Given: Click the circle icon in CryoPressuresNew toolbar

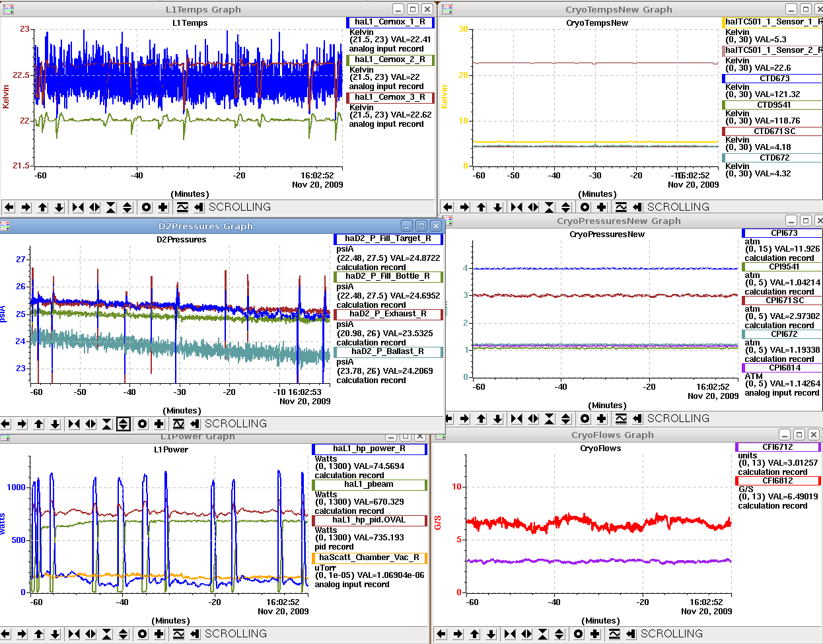Looking at the screenshot, I should [x=585, y=419].
